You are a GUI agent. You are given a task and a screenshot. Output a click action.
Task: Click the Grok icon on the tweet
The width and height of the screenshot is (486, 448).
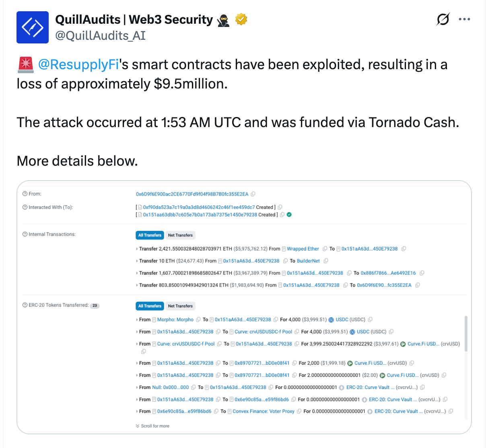[x=443, y=19]
